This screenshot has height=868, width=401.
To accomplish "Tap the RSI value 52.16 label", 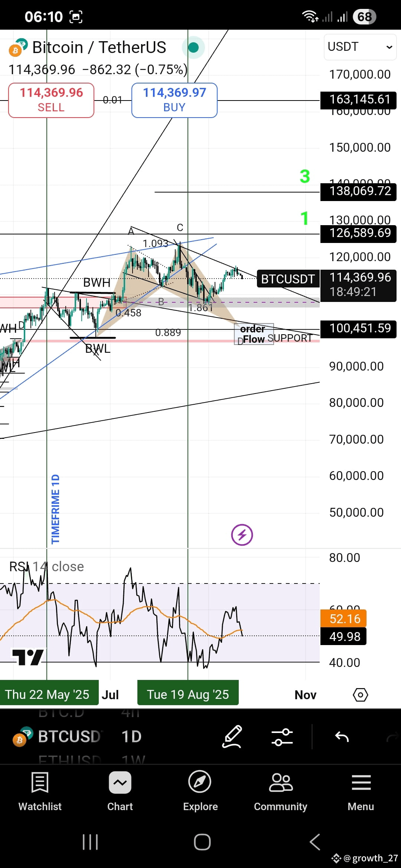I will click(x=343, y=619).
